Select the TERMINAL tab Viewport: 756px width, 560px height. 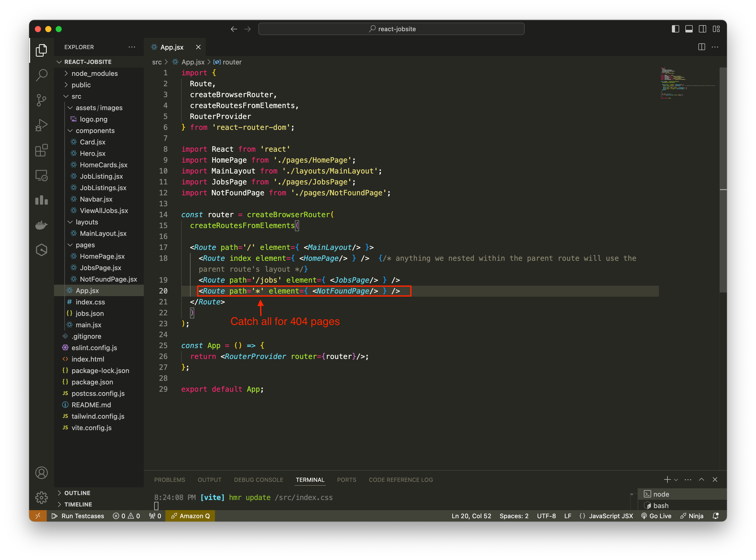click(x=310, y=480)
